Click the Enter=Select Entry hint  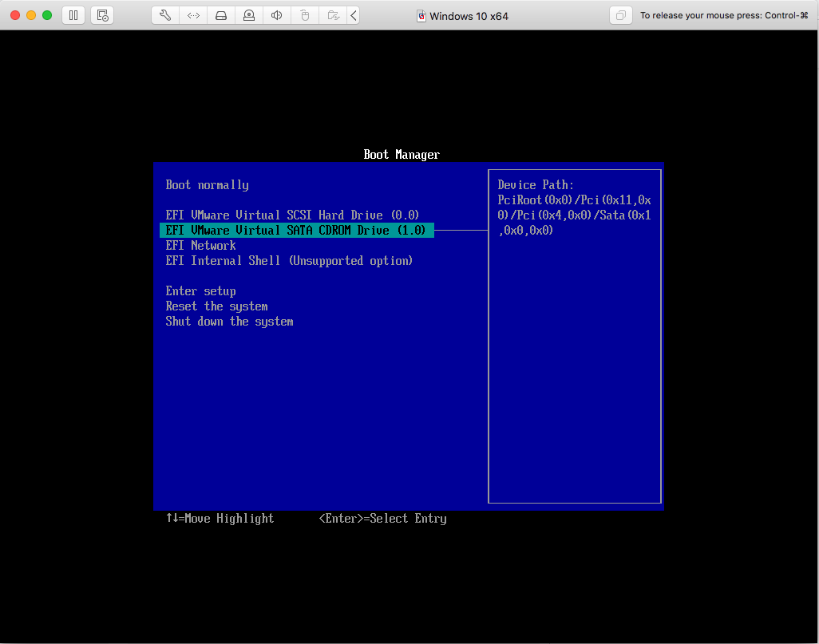coord(383,519)
